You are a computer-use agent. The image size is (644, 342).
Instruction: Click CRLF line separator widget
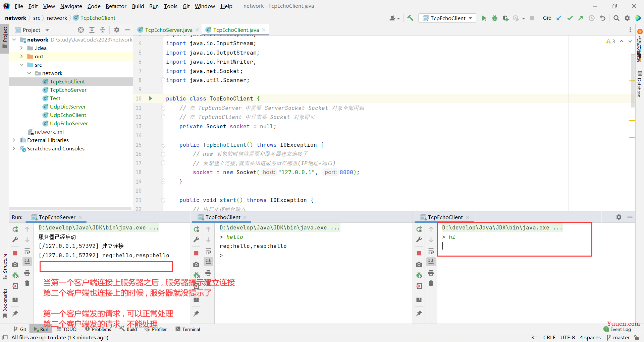[x=549, y=337]
